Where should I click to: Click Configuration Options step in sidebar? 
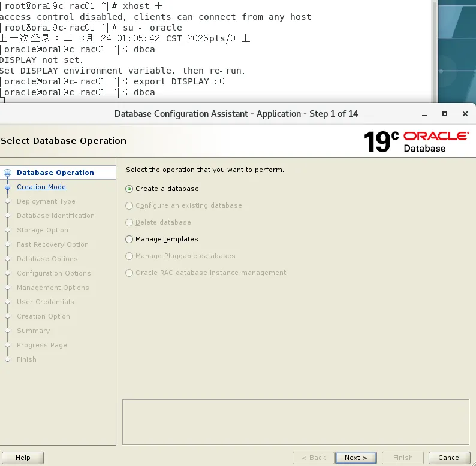(x=54, y=273)
